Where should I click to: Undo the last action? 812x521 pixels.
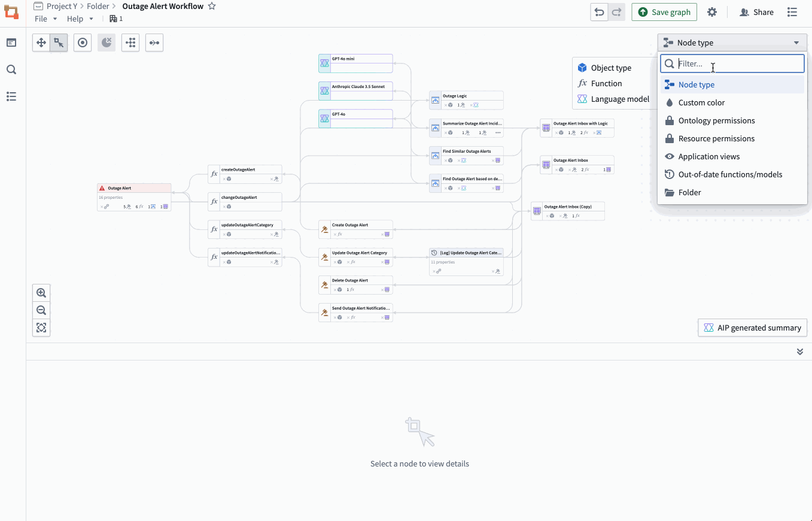coord(600,12)
